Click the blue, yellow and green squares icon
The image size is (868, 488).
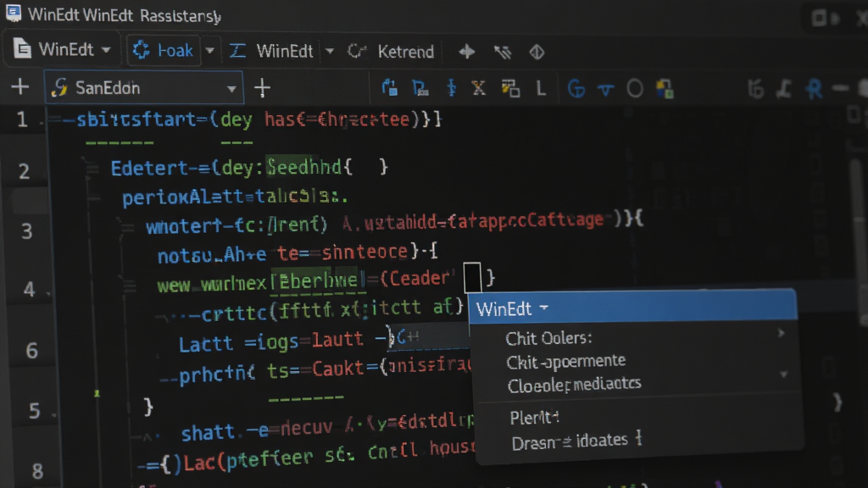point(665,89)
